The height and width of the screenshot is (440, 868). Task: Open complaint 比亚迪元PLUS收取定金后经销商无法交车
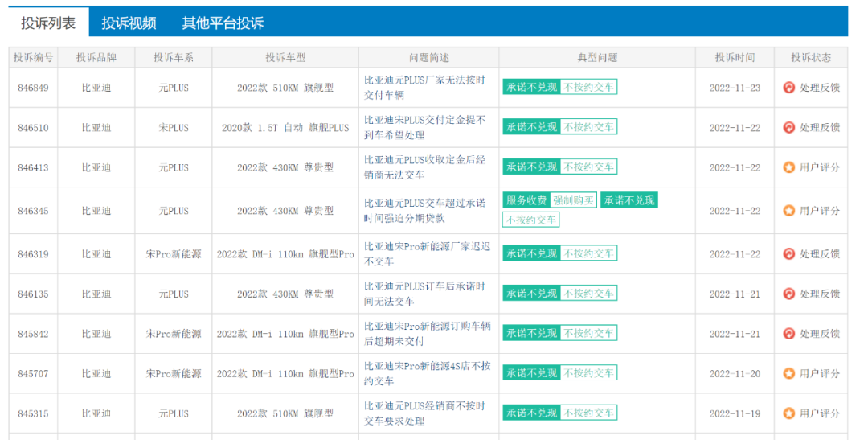pyautogui.click(x=424, y=167)
